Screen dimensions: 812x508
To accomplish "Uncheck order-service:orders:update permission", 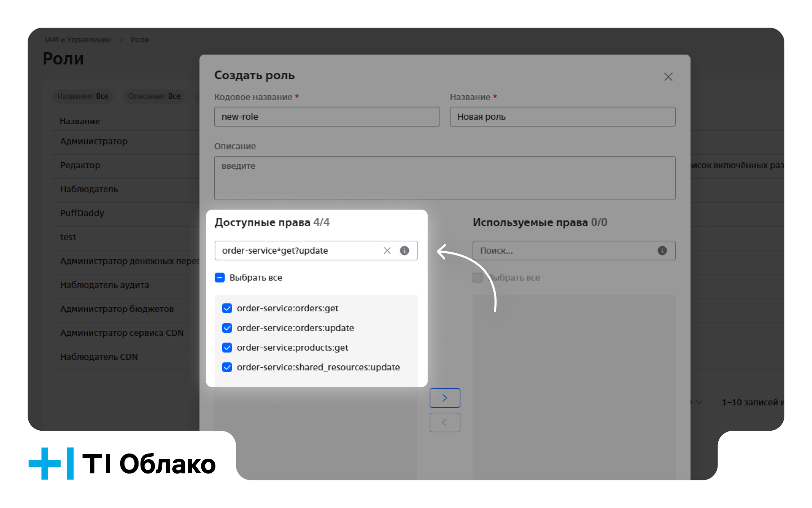I will 227,328.
